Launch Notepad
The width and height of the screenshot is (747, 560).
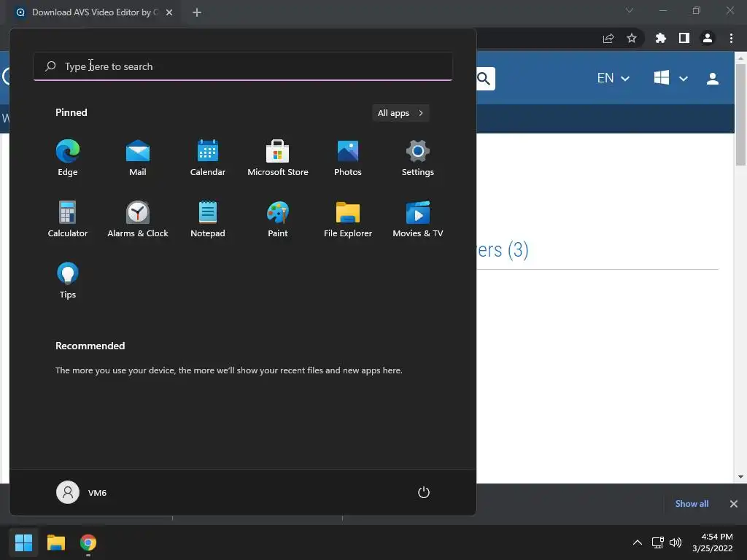pyautogui.click(x=208, y=219)
